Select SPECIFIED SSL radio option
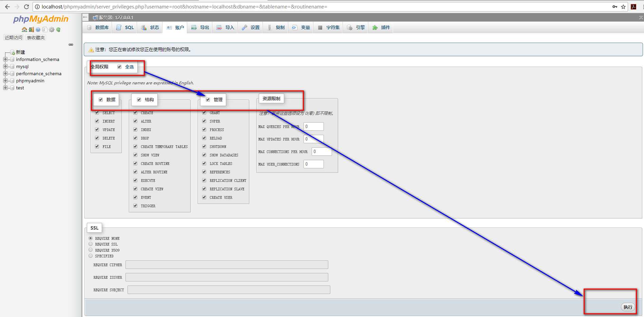This screenshot has width=644, height=317. coord(91,256)
